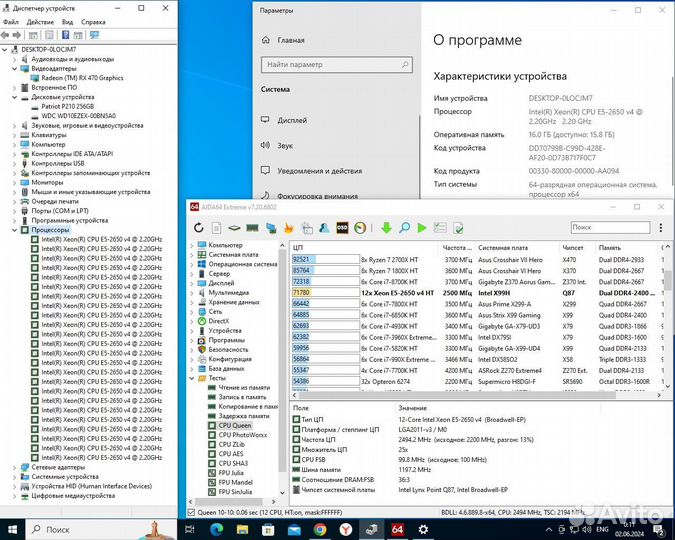Click the Найти параметр search field in Settings
The height and width of the screenshot is (540, 675).
[337, 65]
